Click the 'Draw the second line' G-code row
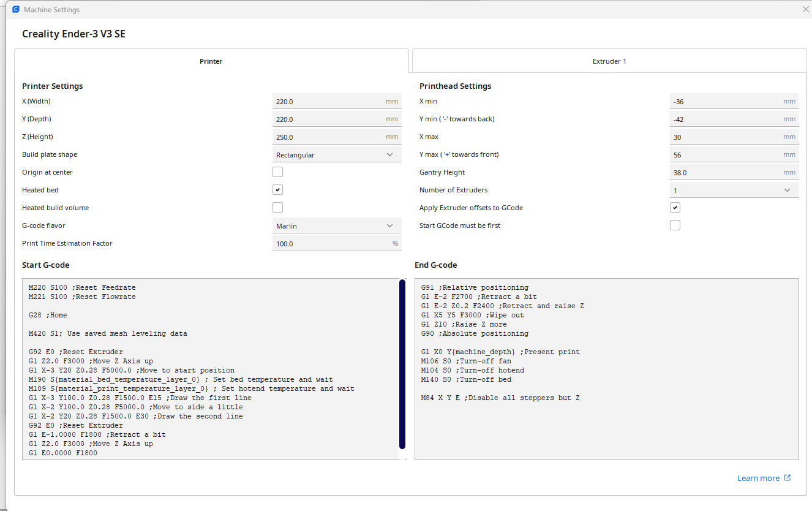This screenshot has height=511, width=812. coord(135,416)
